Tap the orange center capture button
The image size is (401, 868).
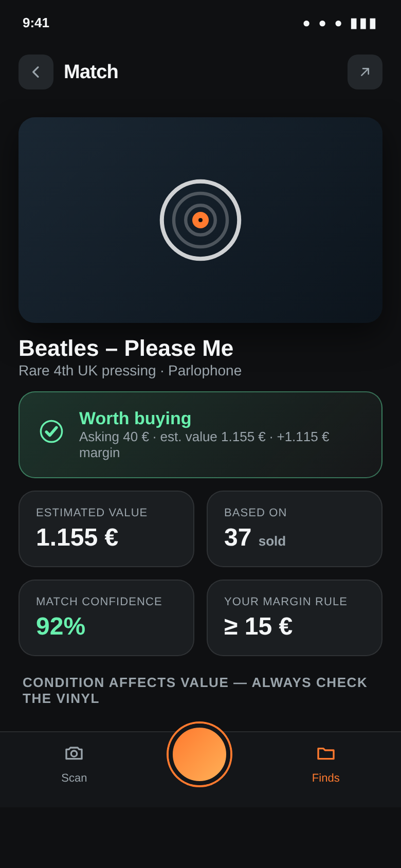click(x=199, y=754)
